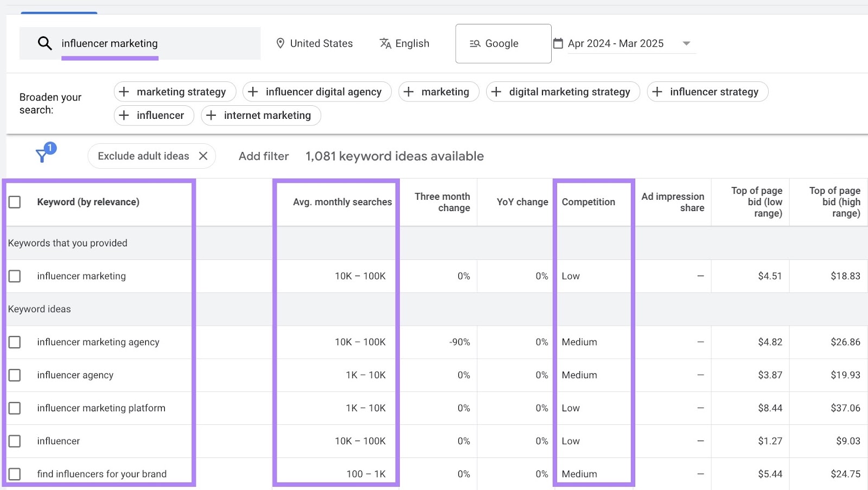This screenshot has width=868, height=490.
Task: Click the location pin icon next to United States
Action: (281, 43)
